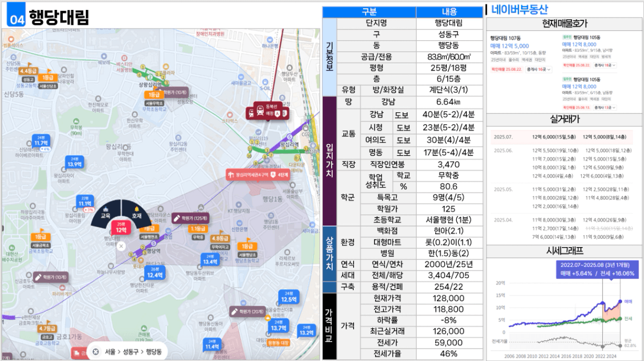Click the 128,000 현재가격 value
The image size is (644, 361).
(x=449, y=298)
